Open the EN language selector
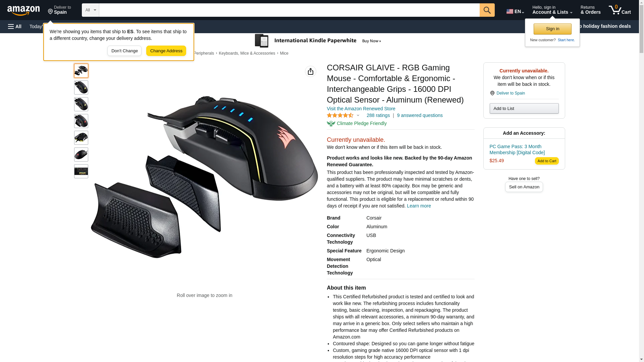 pos(515,11)
